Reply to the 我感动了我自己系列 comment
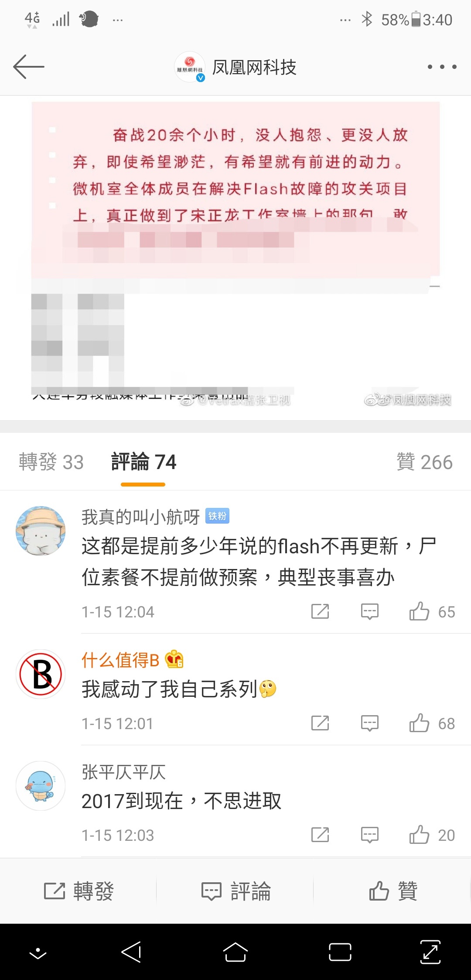 coord(370,723)
